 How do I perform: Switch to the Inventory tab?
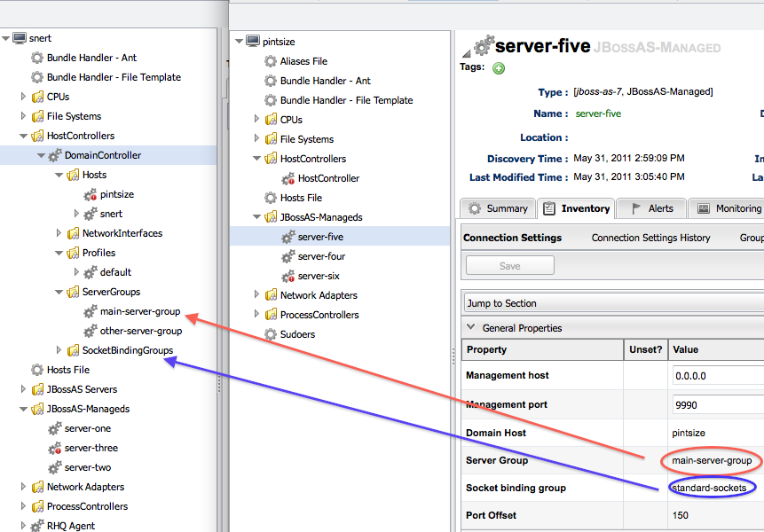click(577, 208)
